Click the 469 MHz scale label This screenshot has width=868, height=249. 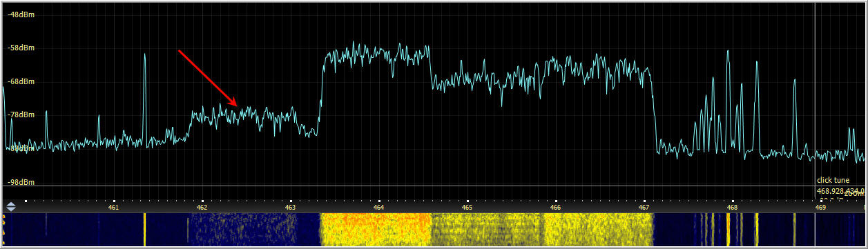pos(821,207)
